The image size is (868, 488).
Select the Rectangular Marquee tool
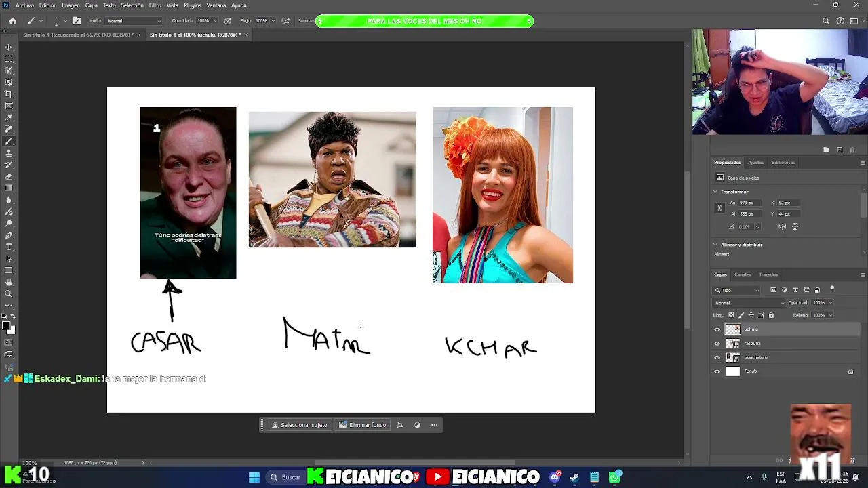[x=9, y=59]
